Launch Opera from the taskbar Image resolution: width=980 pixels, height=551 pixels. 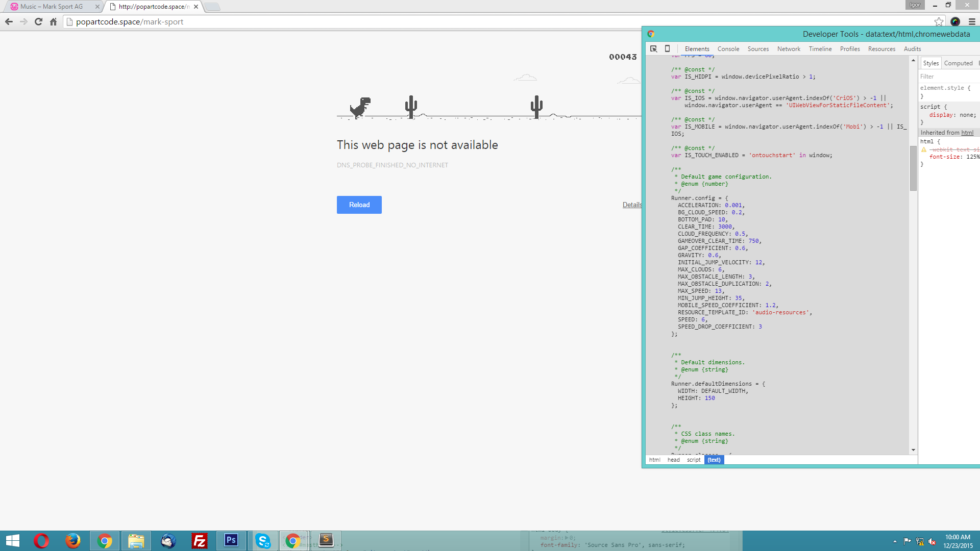tap(41, 541)
